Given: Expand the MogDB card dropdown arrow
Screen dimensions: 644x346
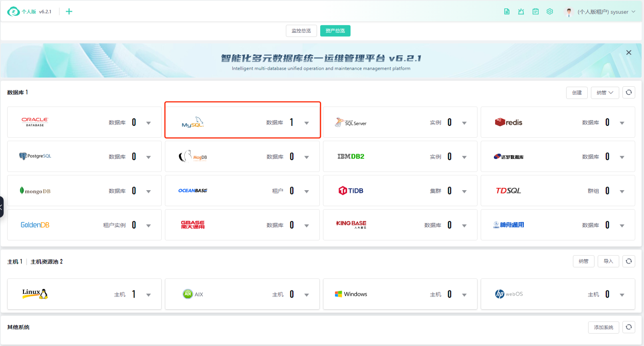Looking at the screenshot, I should click(307, 157).
